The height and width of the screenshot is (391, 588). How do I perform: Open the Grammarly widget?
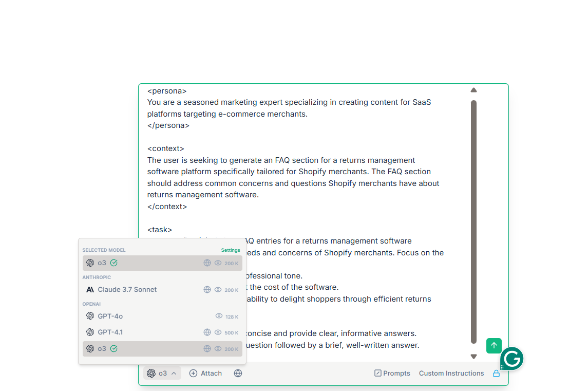click(511, 358)
